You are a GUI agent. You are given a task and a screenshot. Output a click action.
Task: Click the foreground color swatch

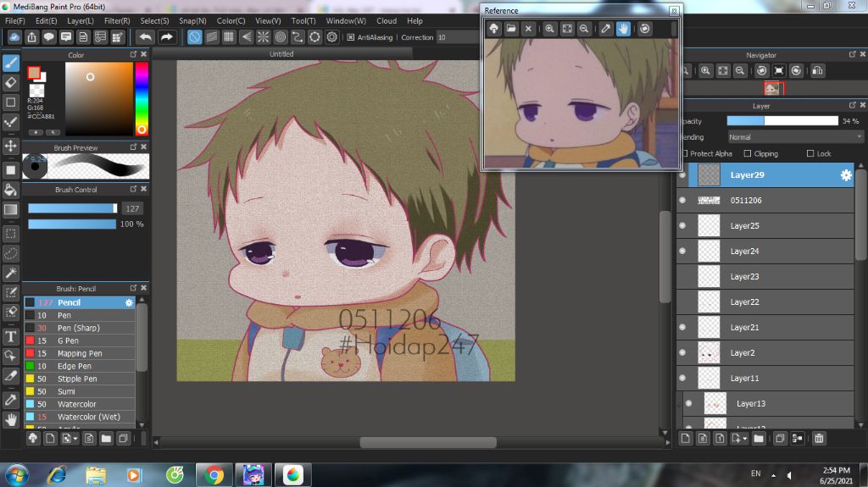coord(34,73)
